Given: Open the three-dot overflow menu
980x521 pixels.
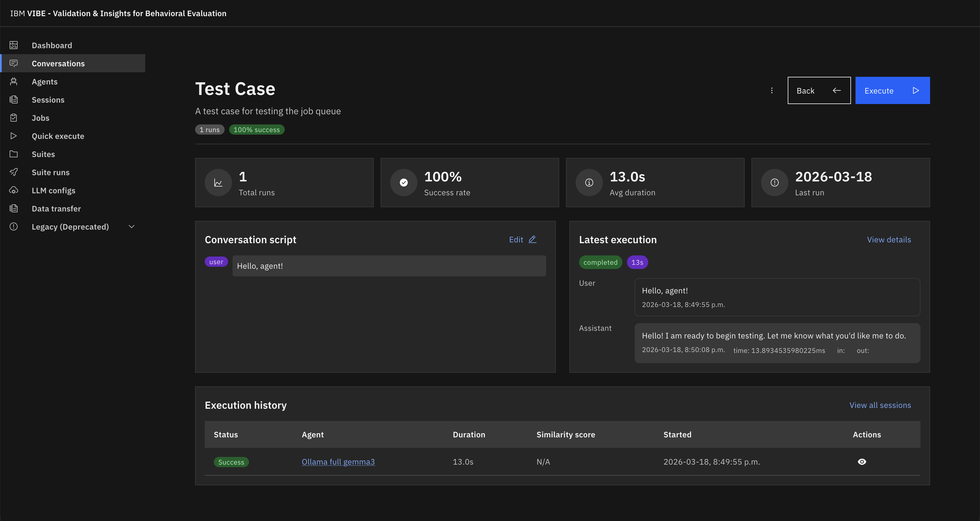Looking at the screenshot, I should [x=772, y=90].
